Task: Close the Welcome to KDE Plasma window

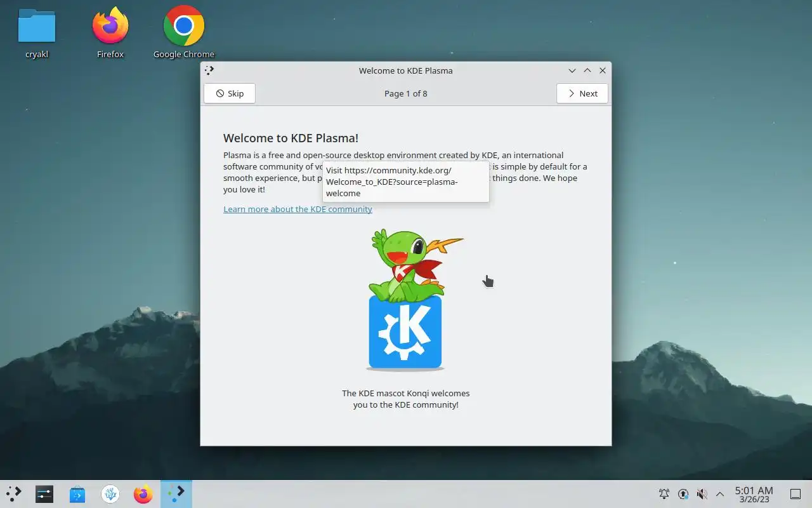Action: click(603, 70)
